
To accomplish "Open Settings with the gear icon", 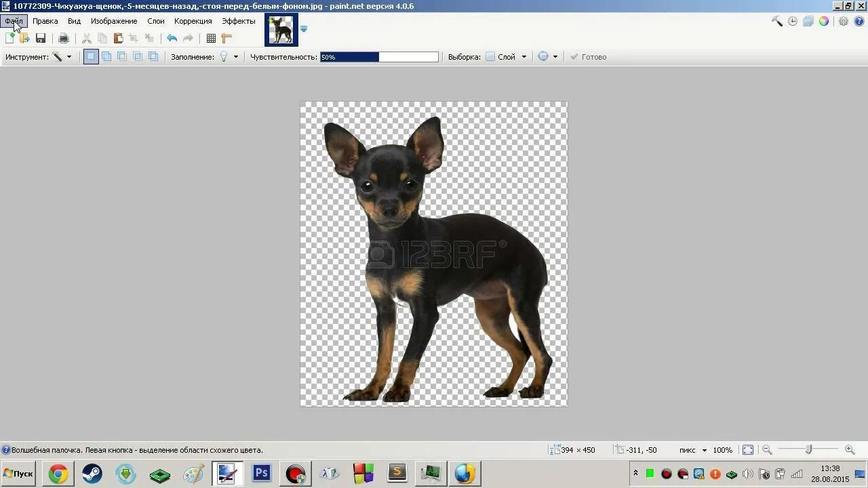I will [844, 21].
